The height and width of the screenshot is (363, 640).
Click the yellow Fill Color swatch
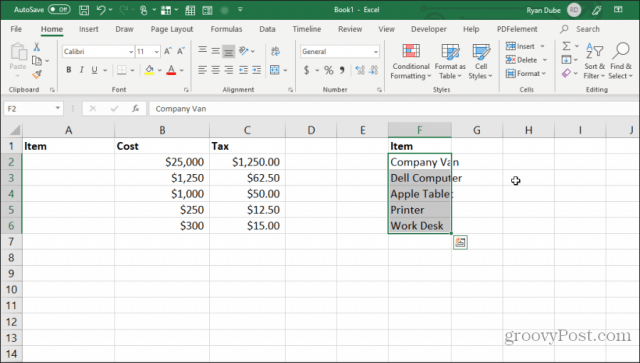[149, 70]
